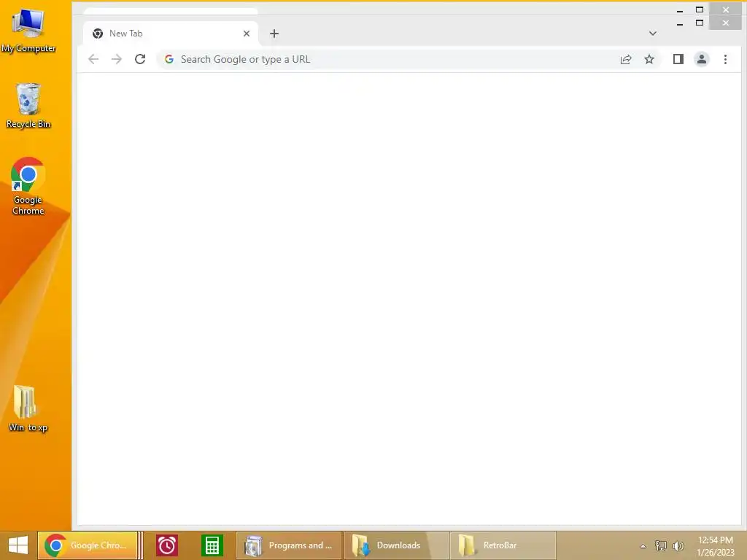Click the Chrome forward arrow button

[116, 59]
